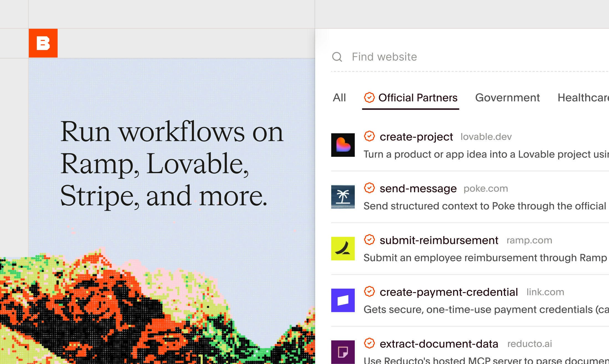Click the ramp.com domain label
The height and width of the screenshot is (364, 609).
[x=529, y=240]
